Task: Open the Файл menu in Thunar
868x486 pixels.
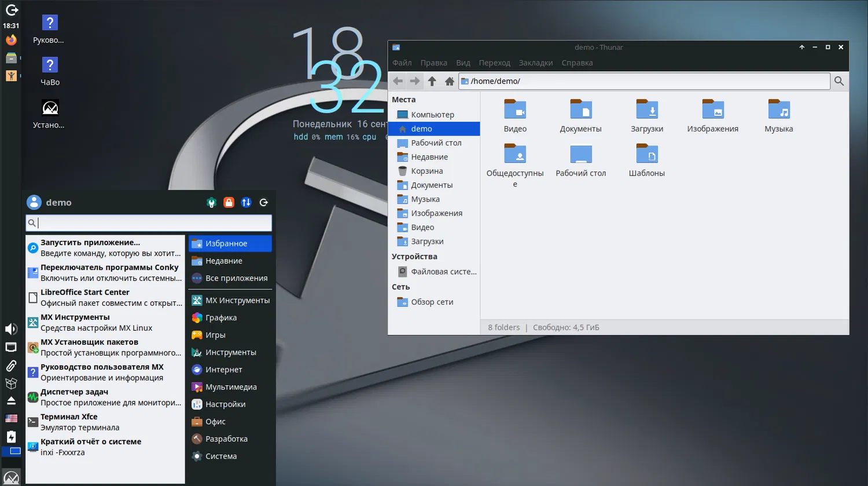Action: coord(402,63)
